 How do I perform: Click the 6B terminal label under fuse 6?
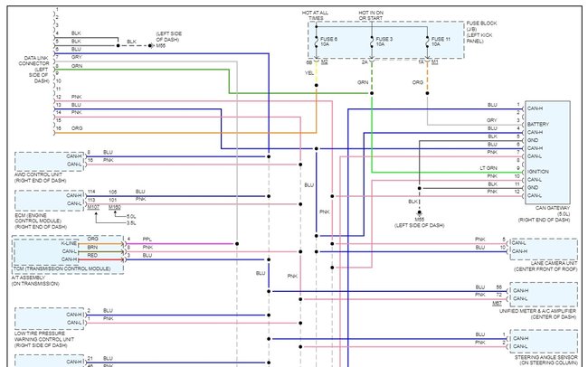point(309,62)
